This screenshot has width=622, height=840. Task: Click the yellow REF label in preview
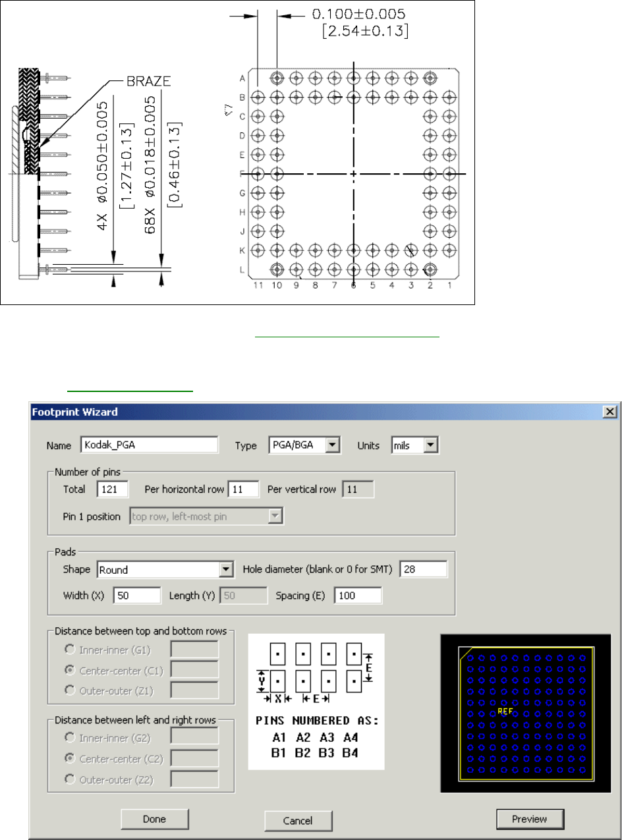pyautogui.click(x=505, y=712)
